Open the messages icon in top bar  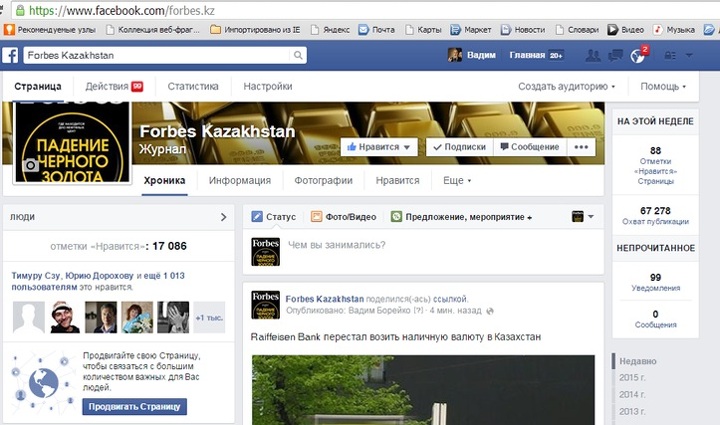(614, 55)
